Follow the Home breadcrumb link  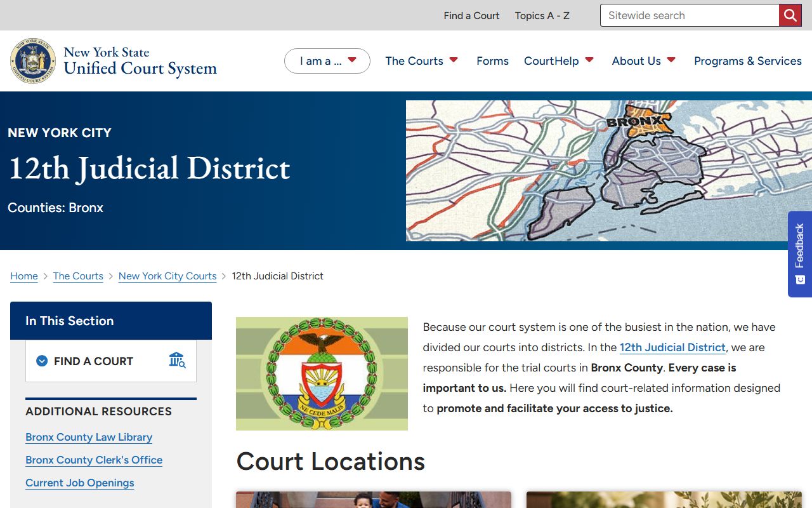click(x=24, y=276)
